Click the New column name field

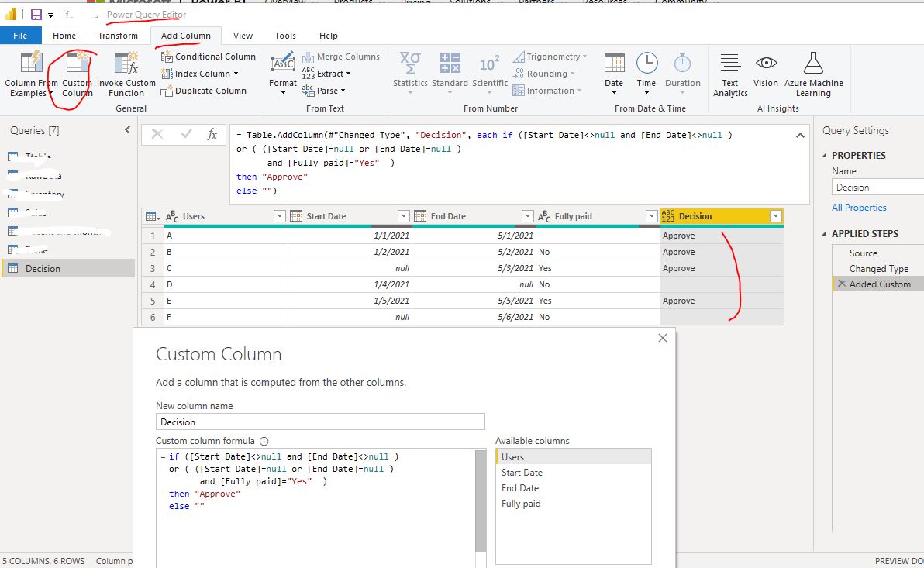pyautogui.click(x=320, y=422)
